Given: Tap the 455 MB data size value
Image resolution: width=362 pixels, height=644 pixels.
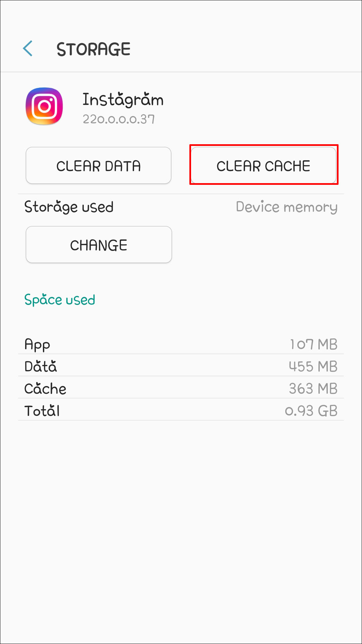Looking at the screenshot, I should (313, 367).
